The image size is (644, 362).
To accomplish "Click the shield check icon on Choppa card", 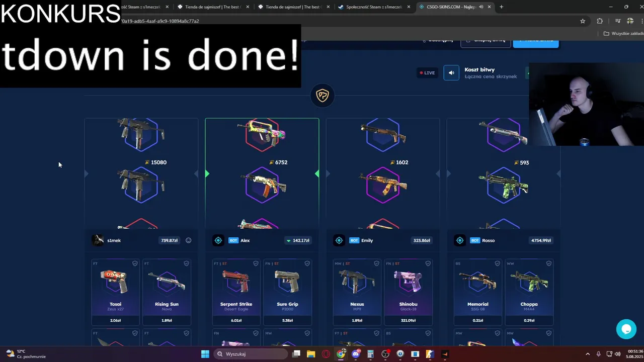I will 548,263.
